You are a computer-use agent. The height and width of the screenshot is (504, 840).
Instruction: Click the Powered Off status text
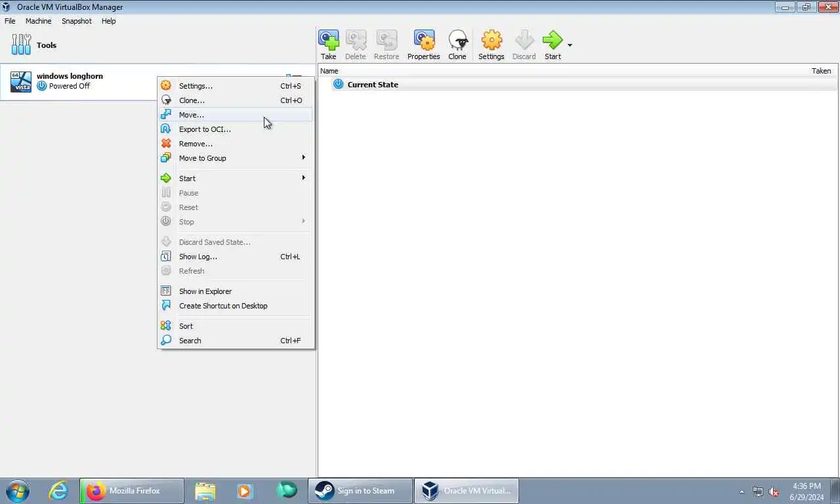(70, 86)
